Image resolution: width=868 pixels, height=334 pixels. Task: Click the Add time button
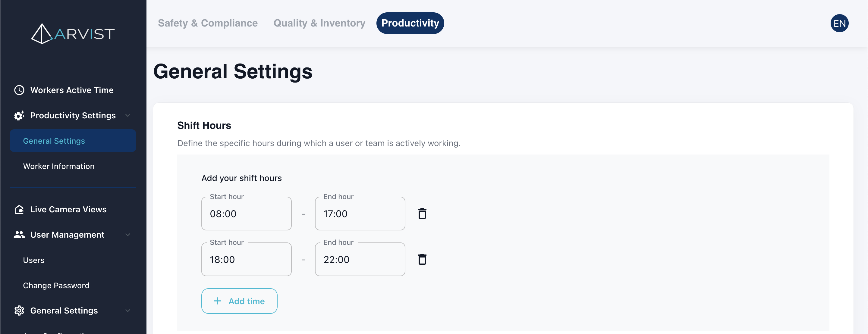(x=239, y=301)
